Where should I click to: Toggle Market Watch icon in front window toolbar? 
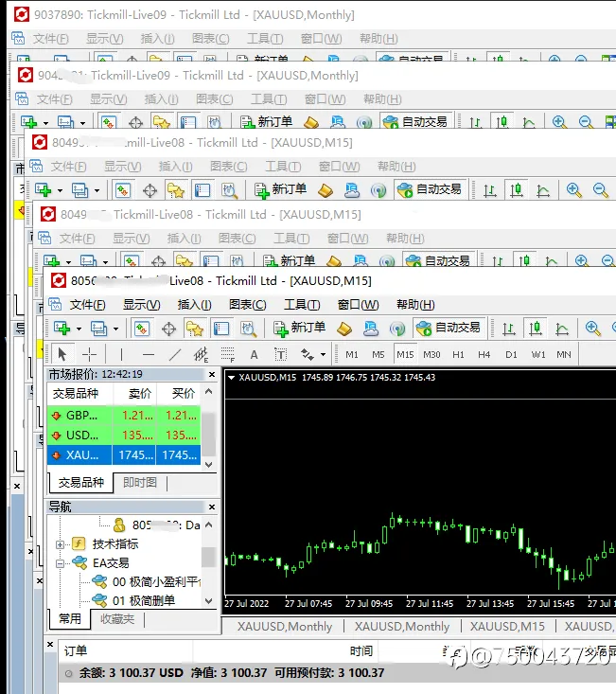[x=142, y=329]
